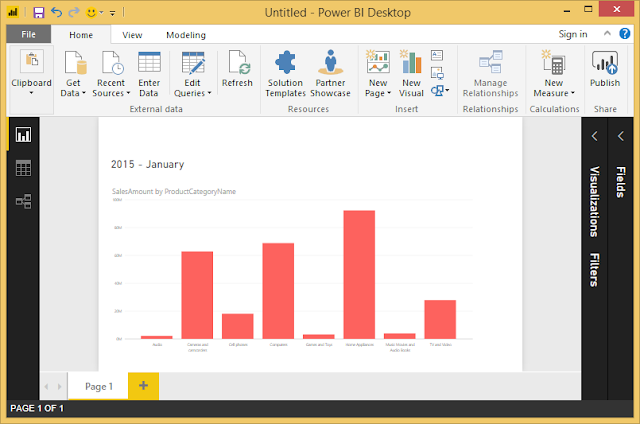Image resolution: width=640 pixels, height=424 pixels.
Task: Switch to the Home ribbon tab
Action: (x=81, y=35)
